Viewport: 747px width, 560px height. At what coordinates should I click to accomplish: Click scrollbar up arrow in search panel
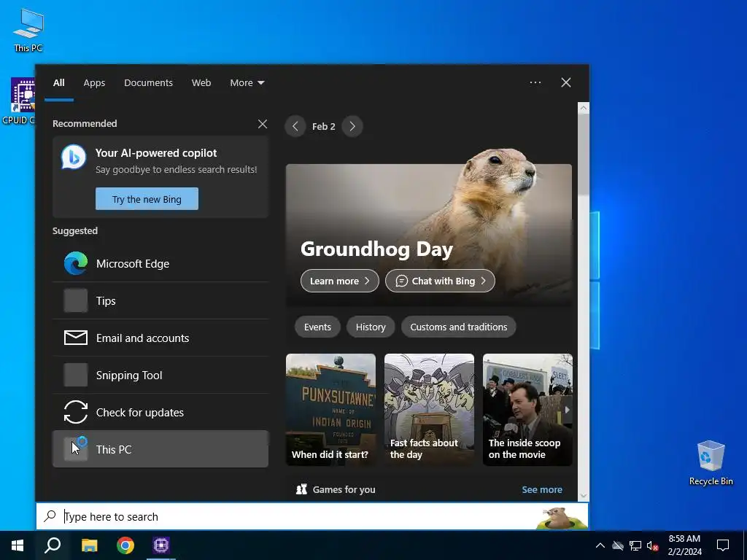click(583, 108)
